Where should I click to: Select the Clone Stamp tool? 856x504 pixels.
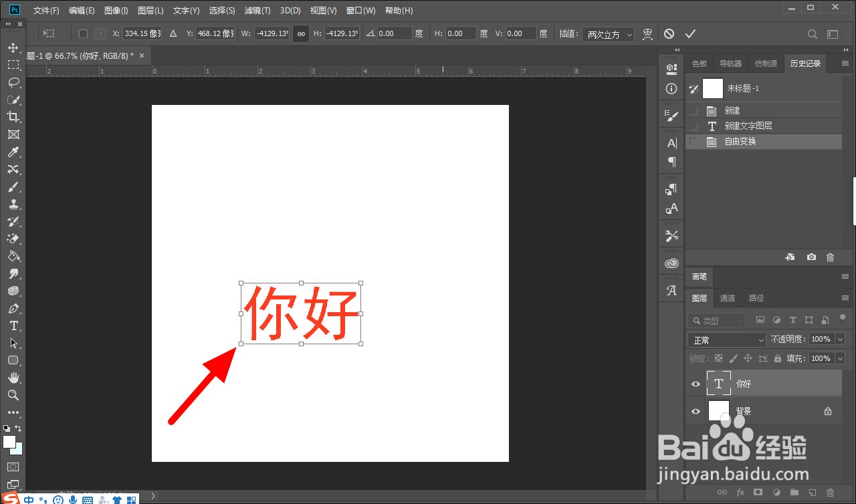tap(13, 204)
